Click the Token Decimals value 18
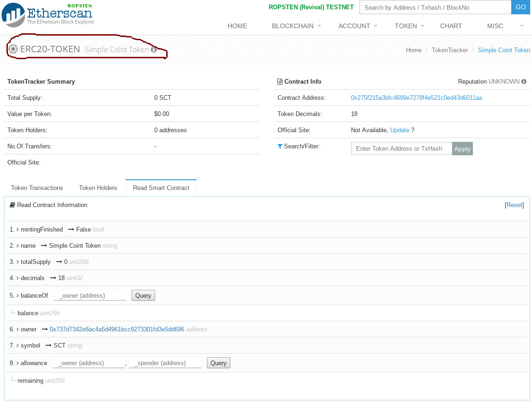The width and height of the screenshot is (532, 403). 354,114
